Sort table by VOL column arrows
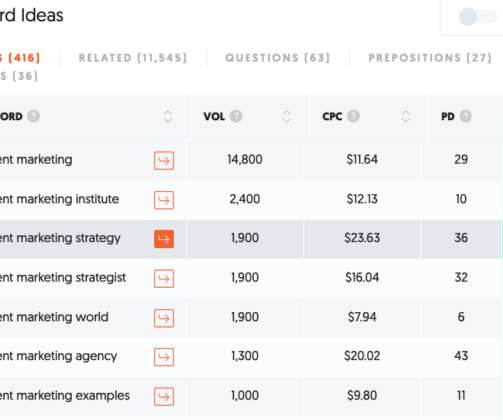The image size is (503, 420). 287,116
